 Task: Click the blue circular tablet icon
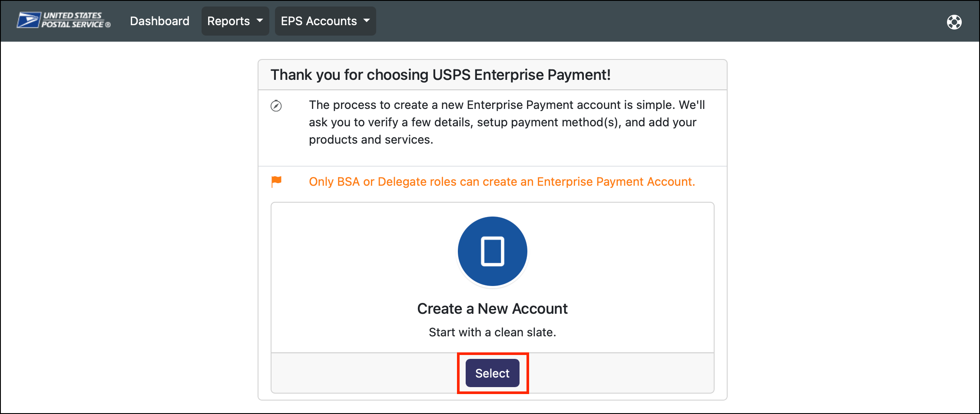(492, 251)
